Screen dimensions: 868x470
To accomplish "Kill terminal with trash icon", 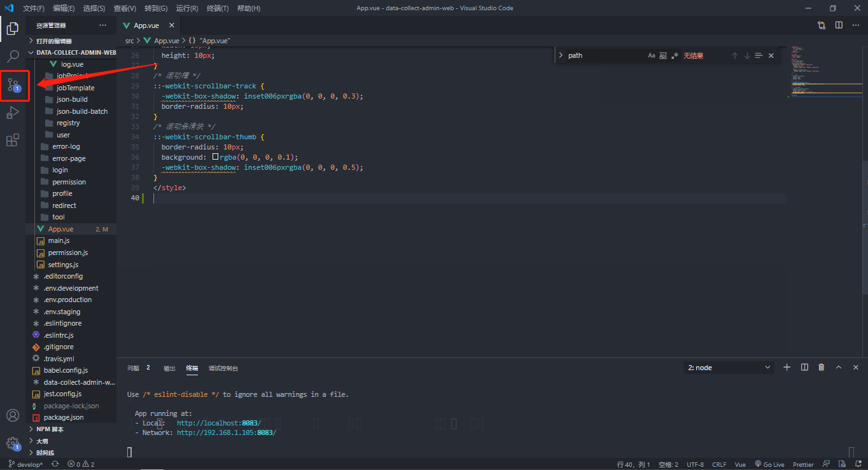I will (822, 367).
